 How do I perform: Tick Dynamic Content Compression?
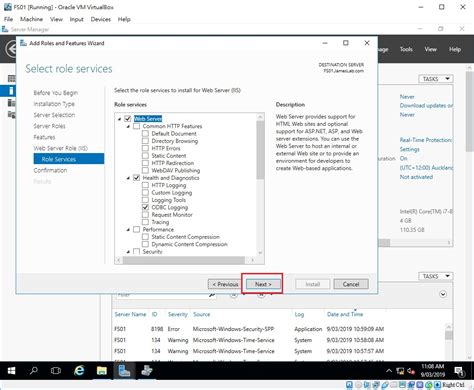point(145,244)
